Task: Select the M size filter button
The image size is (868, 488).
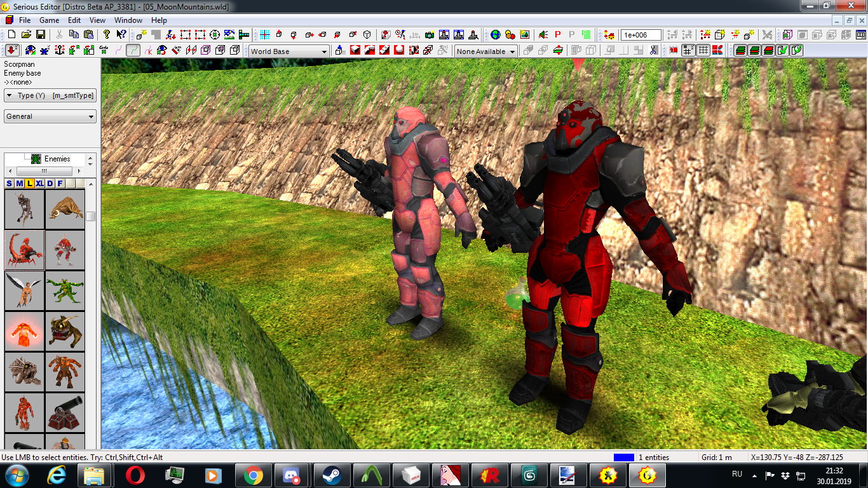Action: tap(19, 184)
